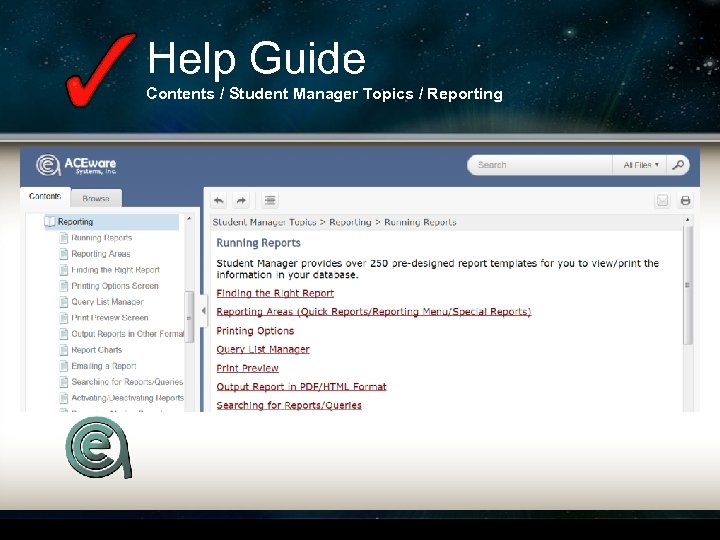Click page icon beside Running Reports
The image size is (720, 540).
tap(64, 238)
